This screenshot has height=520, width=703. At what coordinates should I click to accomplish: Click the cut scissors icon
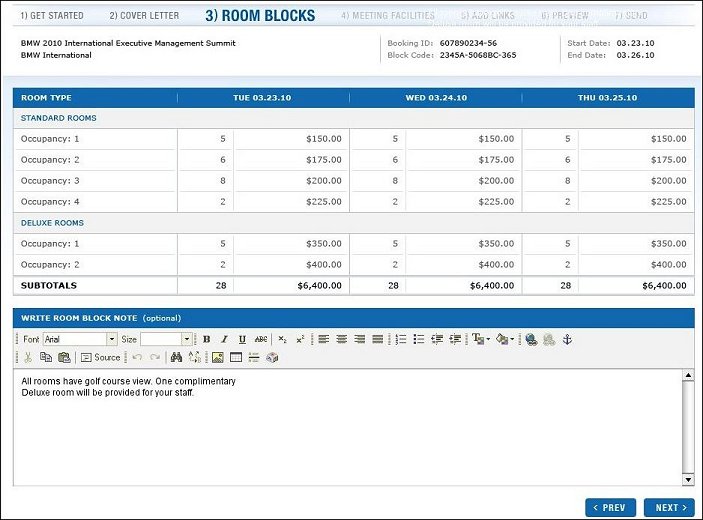point(28,357)
